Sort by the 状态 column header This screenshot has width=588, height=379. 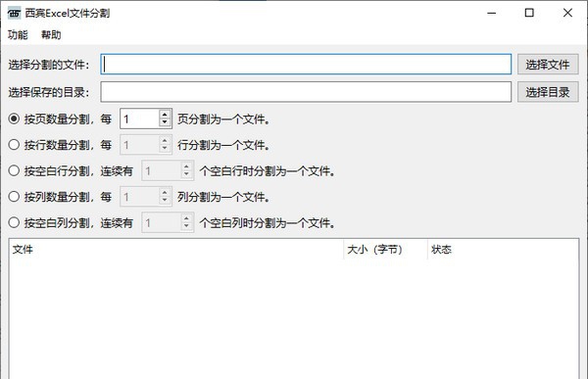(503, 250)
